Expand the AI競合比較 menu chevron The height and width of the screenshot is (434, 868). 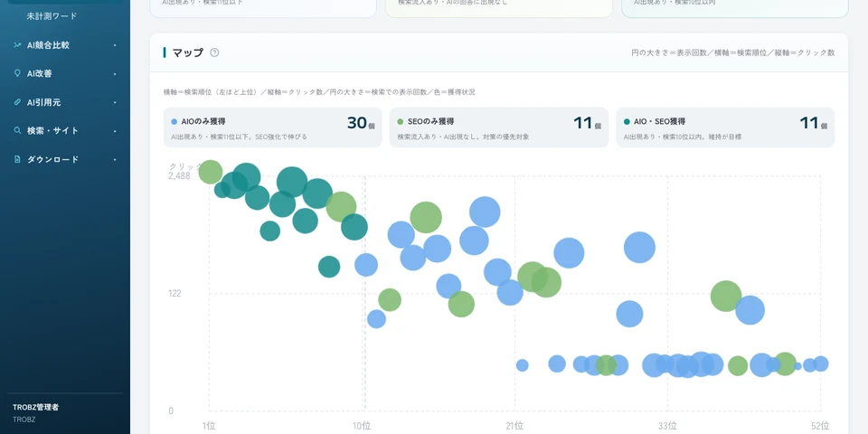pos(115,45)
